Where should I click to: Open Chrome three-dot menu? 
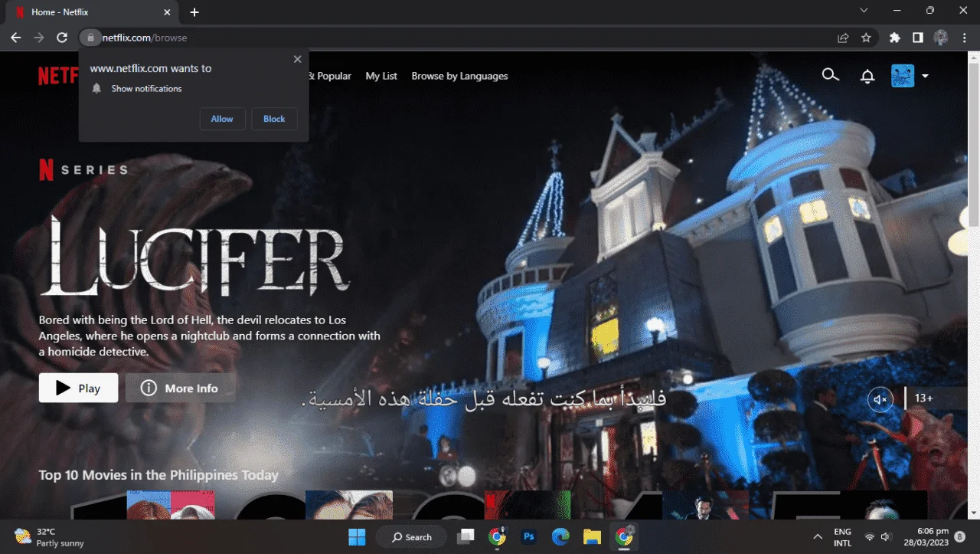pyautogui.click(x=964, y=37)
